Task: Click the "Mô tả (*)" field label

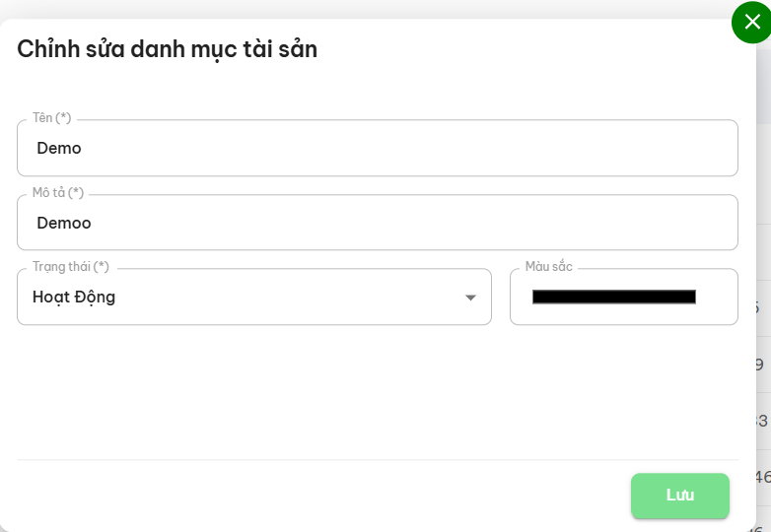Action: pos(57,192)
